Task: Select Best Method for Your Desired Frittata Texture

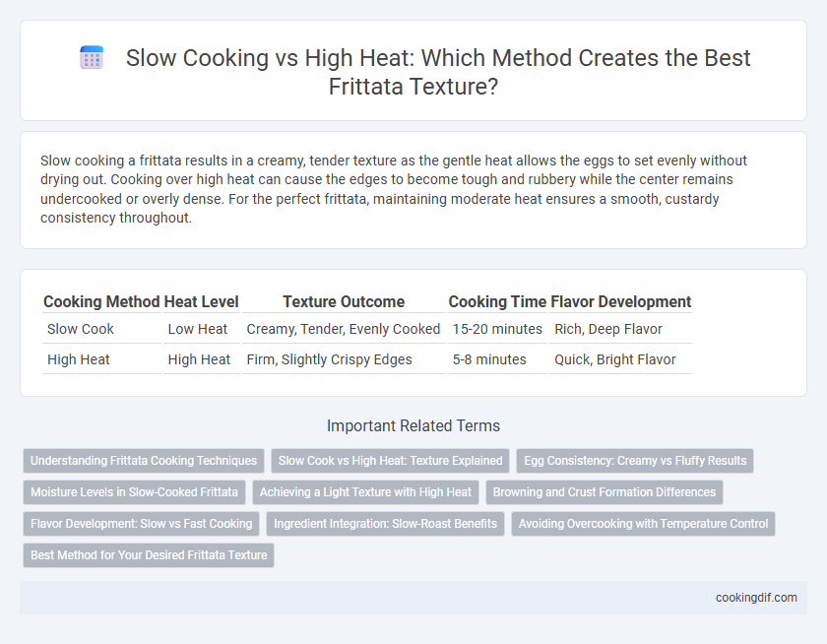Action: coord(149,555)
